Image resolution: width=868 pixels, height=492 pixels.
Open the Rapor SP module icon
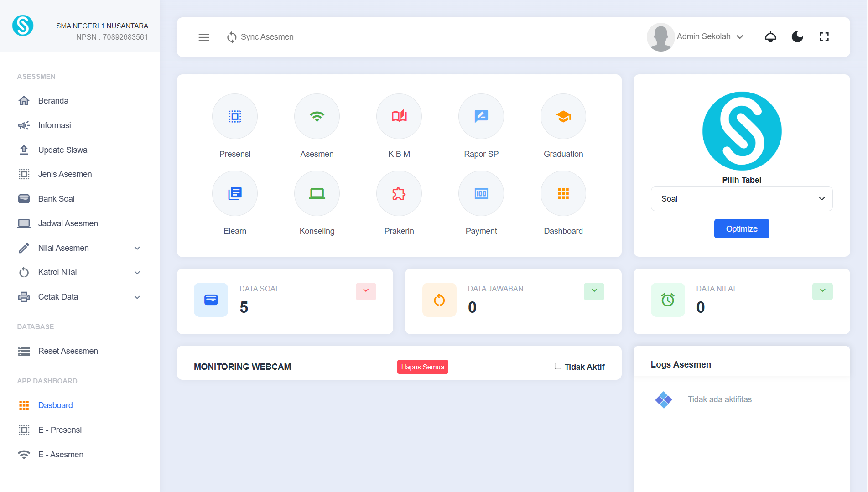481,116
